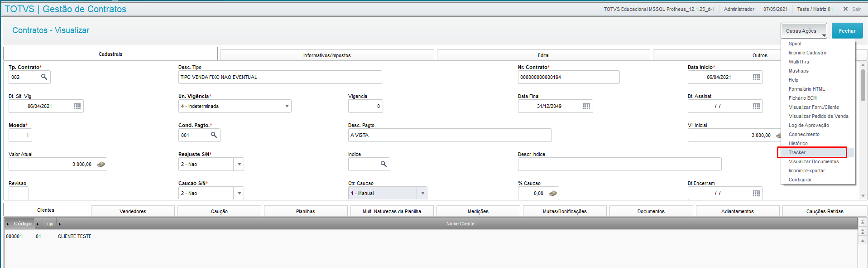The image size is (868, 268).
Task: Select Visualizar Documentos menu entry
Action: pyautogui.click(x=818, y=161)
